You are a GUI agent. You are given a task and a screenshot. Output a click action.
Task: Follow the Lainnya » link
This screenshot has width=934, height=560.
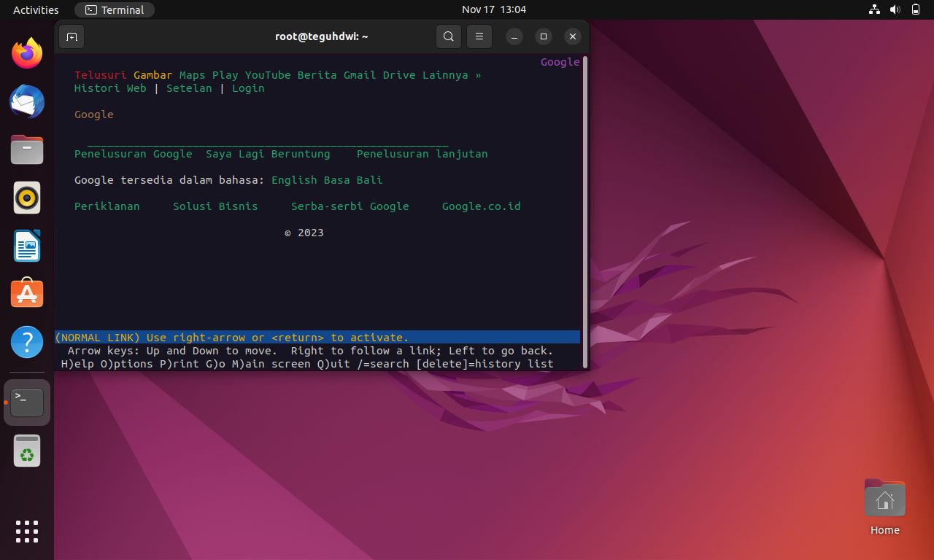coord(452,75)
